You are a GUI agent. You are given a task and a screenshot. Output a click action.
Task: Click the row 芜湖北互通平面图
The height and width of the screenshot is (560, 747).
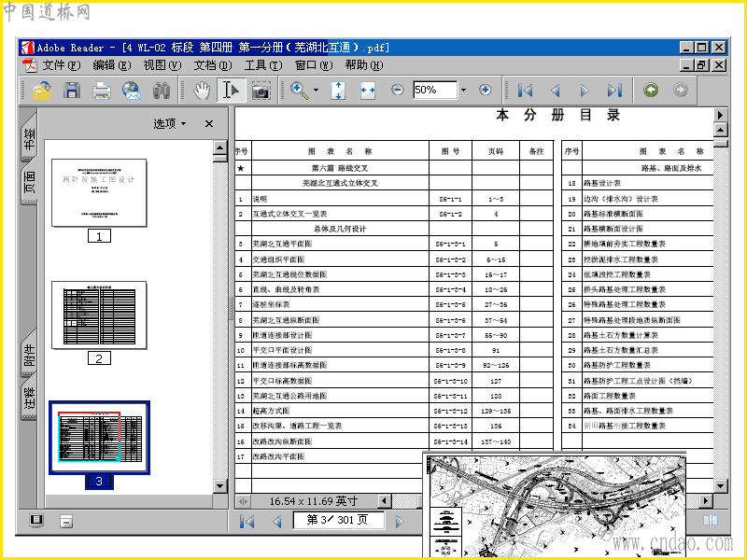(x=394, y=244)
